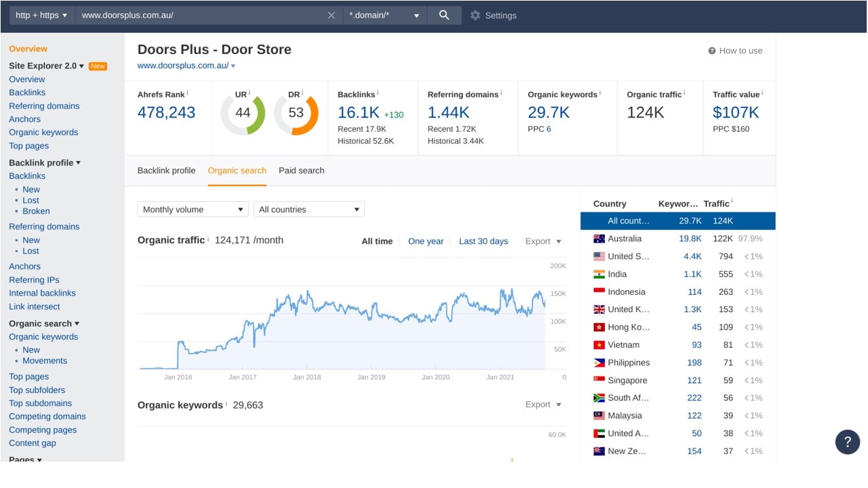Click the Traffic column header

716,204
